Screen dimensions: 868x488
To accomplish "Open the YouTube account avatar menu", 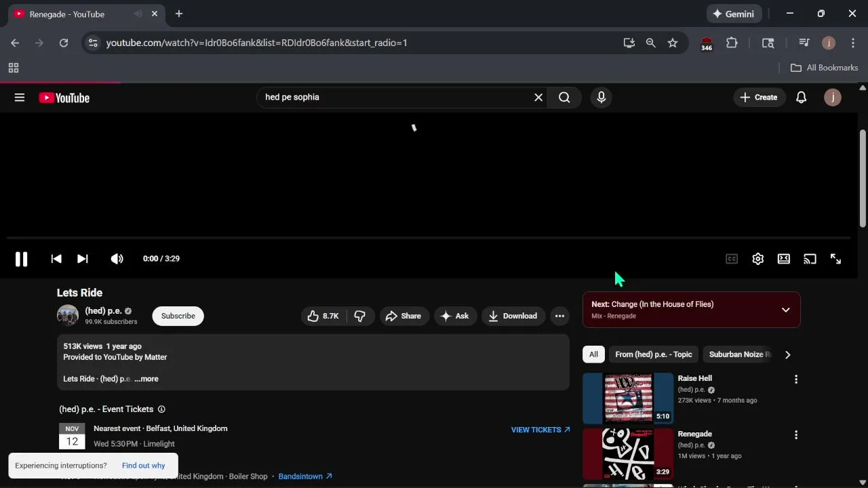I will [833, 98].
